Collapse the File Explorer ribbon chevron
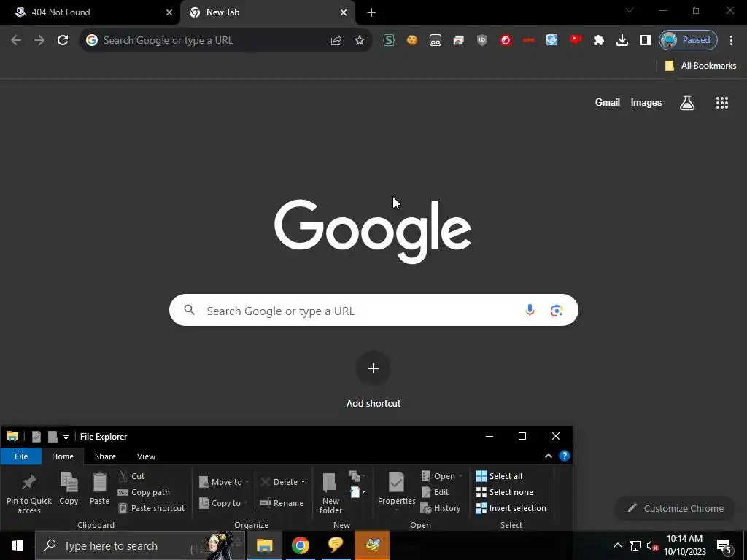This screenshot has width=747, height=560. point(549,456)
